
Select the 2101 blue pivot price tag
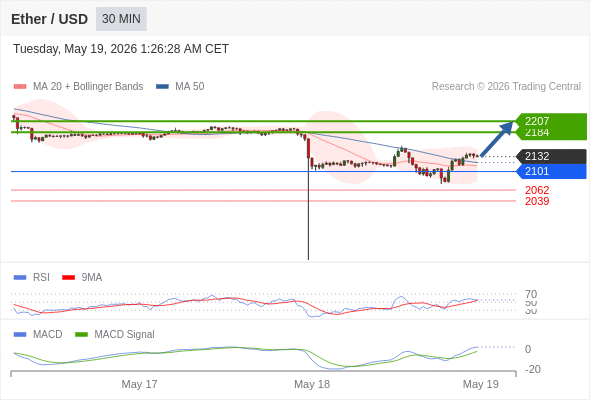tap(537, 172)
